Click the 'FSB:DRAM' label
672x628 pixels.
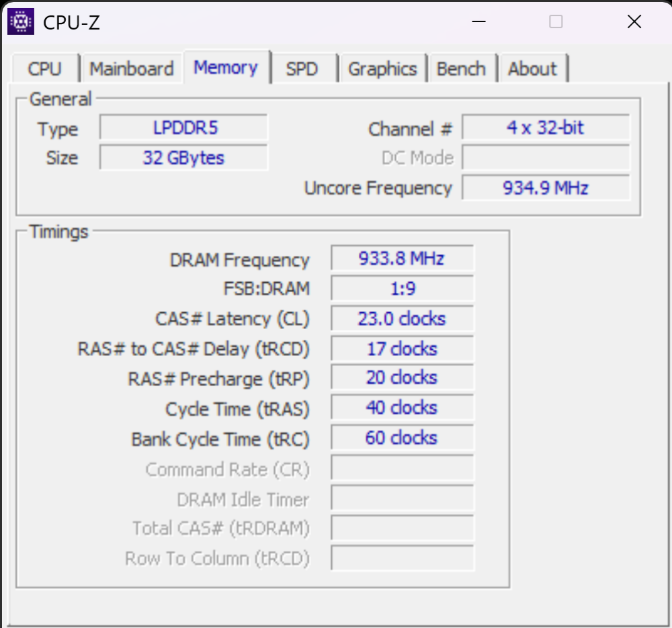(267, 289)
